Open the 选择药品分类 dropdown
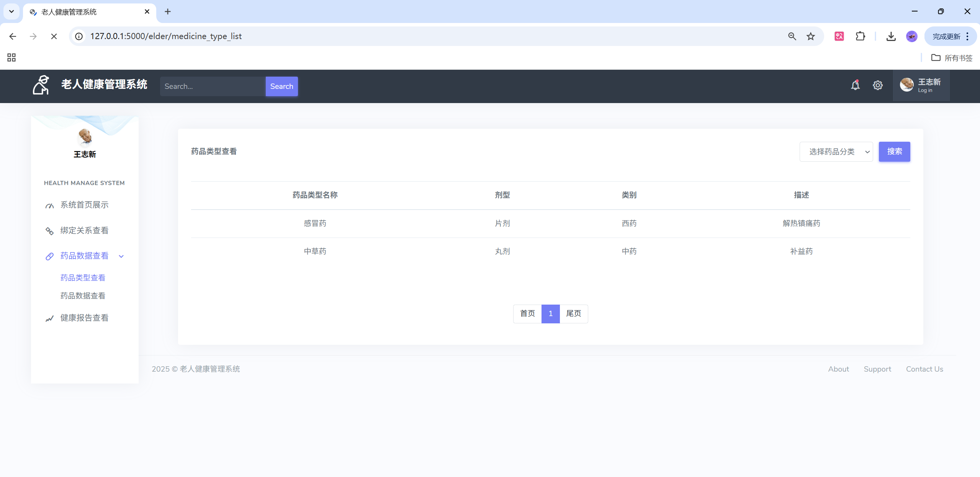The width and height of the screenshot is (980, 477). coord(836,152)
